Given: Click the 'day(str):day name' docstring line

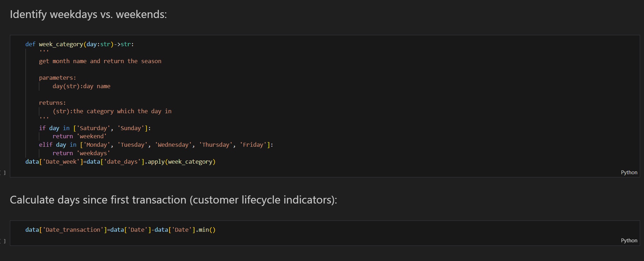Looking at the screenshot, I should click(81, 86).
